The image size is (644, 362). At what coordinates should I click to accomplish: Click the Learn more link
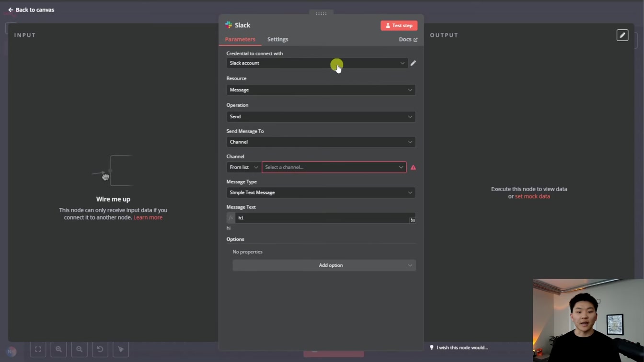[x=148, y=217]
